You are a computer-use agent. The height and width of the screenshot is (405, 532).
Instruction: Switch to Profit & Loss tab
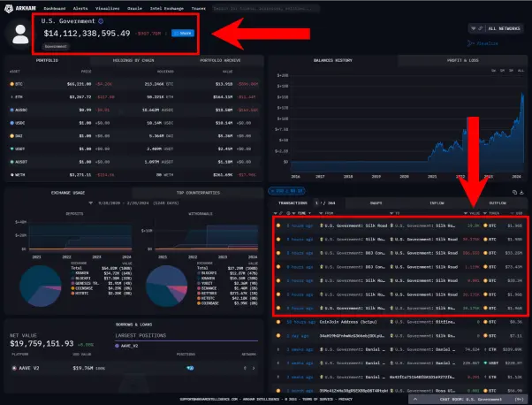pos(462,60)
